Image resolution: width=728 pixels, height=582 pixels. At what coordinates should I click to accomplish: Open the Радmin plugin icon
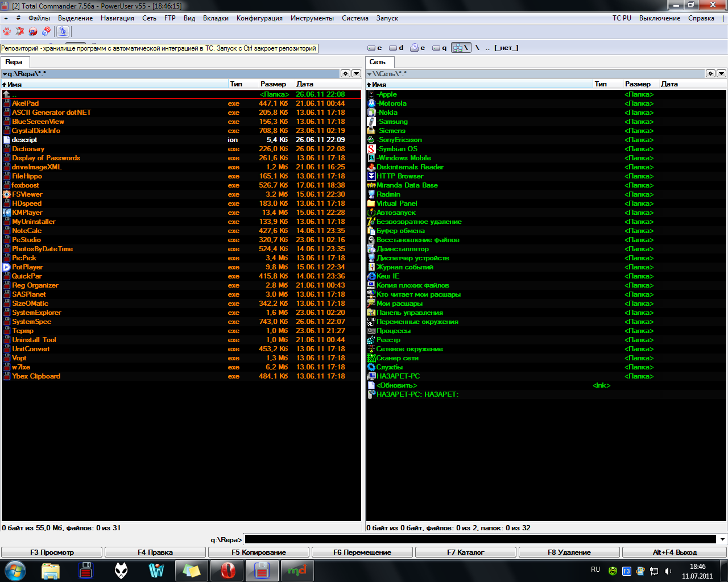click(x=371, y=194)
